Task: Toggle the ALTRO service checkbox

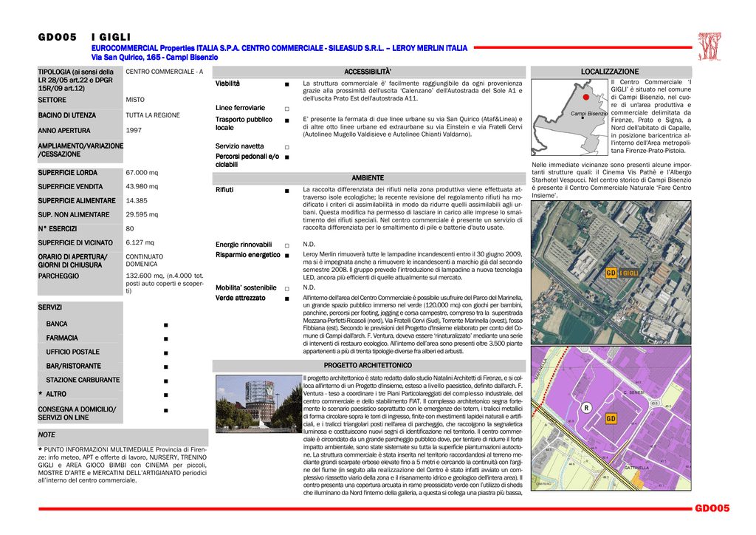Action: 166,395
